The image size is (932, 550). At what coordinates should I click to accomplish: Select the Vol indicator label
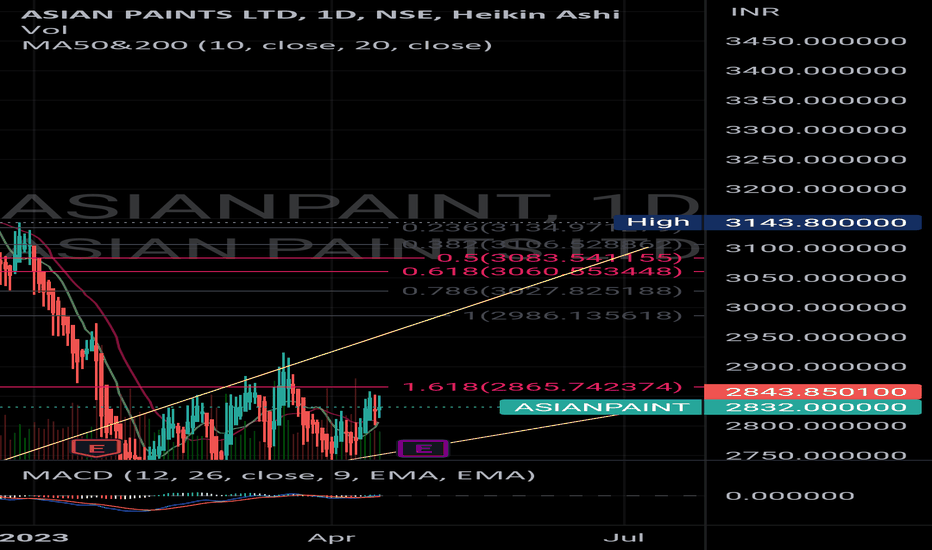(45, 30)
